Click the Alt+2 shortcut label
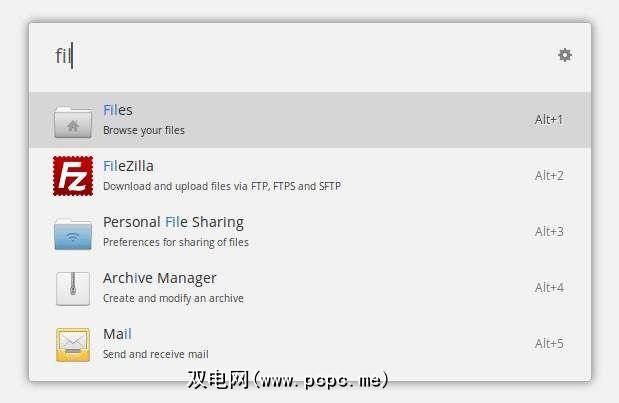 click(549, 176)
